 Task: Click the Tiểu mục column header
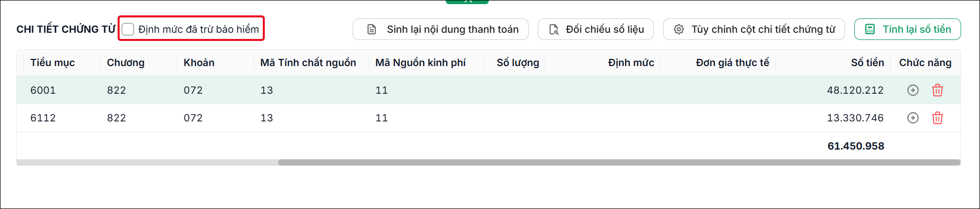point(53,62)
